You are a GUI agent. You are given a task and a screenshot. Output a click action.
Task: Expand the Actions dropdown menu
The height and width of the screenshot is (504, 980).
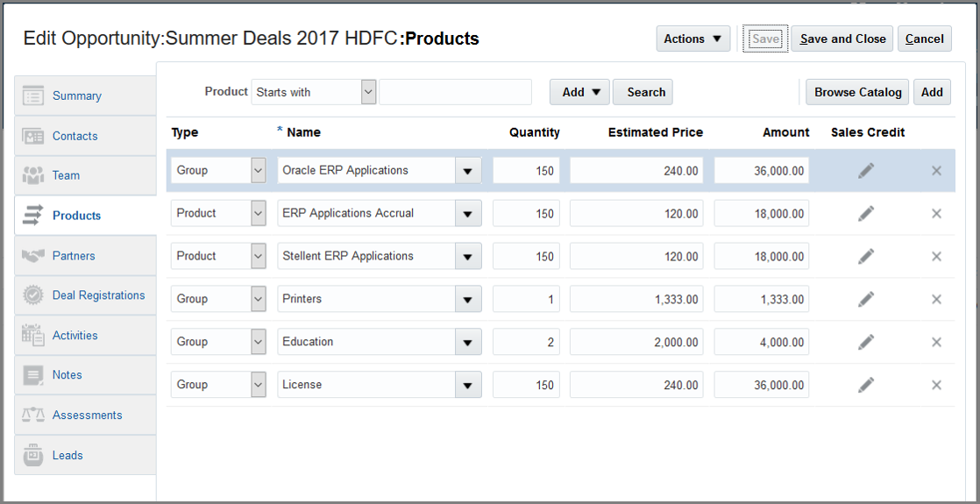[692, 39]
